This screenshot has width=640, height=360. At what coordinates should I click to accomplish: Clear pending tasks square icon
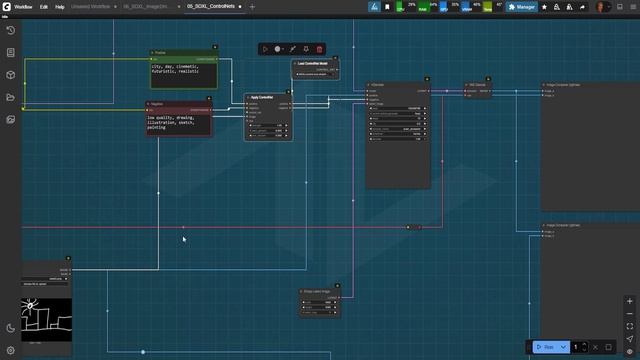pos(608,347)
